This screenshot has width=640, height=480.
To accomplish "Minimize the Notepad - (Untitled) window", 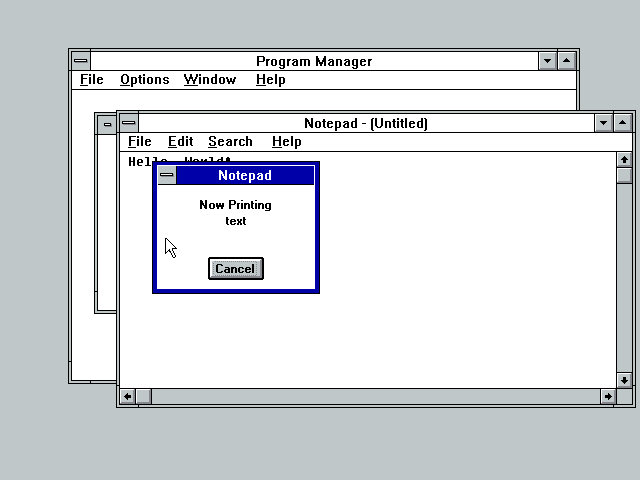I will [603, 122].
